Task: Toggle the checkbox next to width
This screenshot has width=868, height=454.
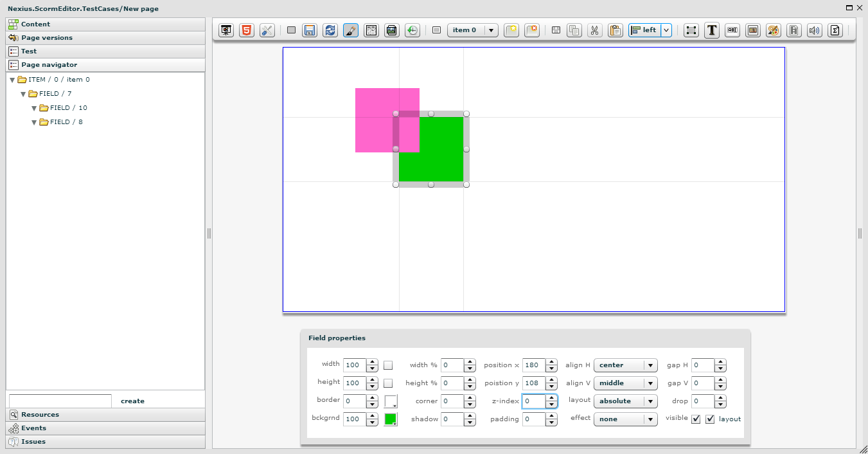Action: [x=388, y=365]
